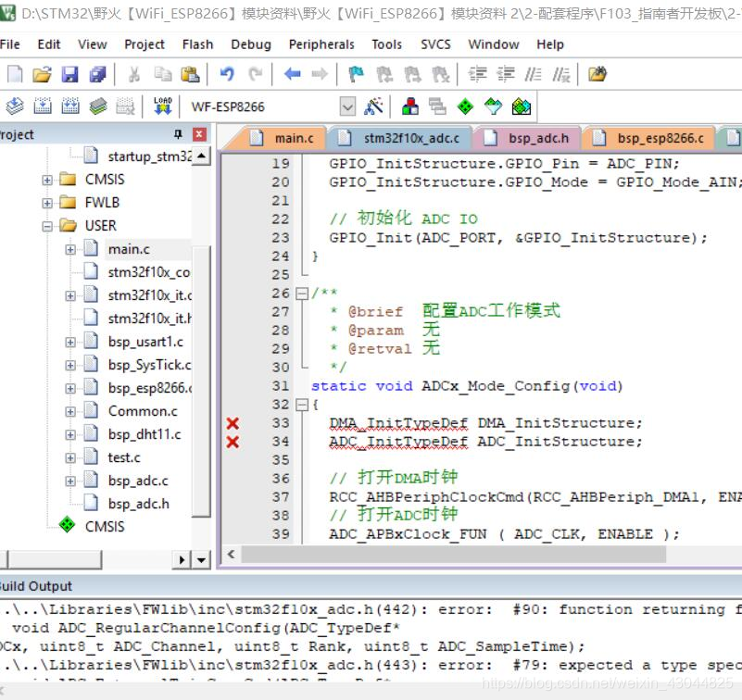Click the project panel right scroll arrow
The image size is (742, 700).
pos(182,560)
